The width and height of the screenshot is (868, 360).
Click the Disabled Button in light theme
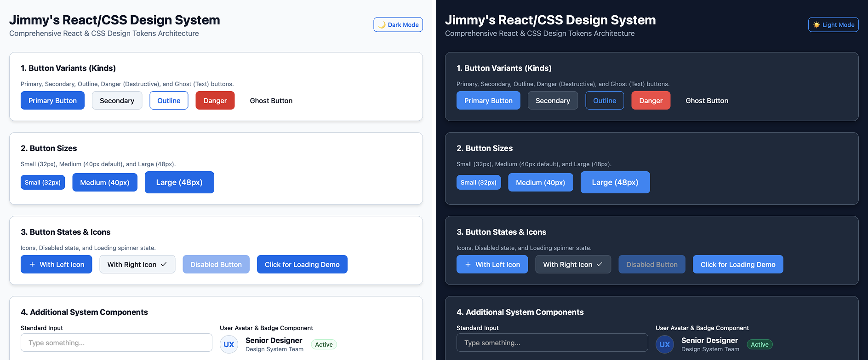point(216,264)
